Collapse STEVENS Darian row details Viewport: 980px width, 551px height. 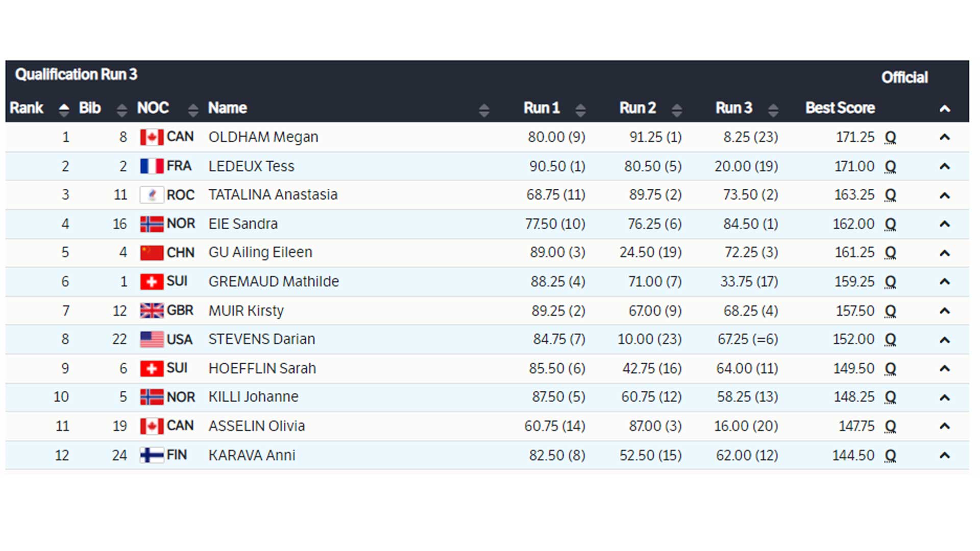[945, 340]
